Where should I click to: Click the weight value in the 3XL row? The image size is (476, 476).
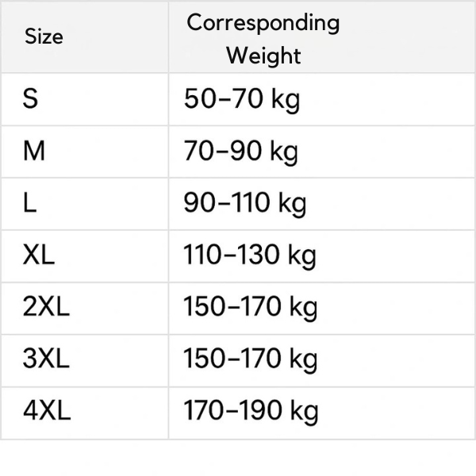pos(251,359)
